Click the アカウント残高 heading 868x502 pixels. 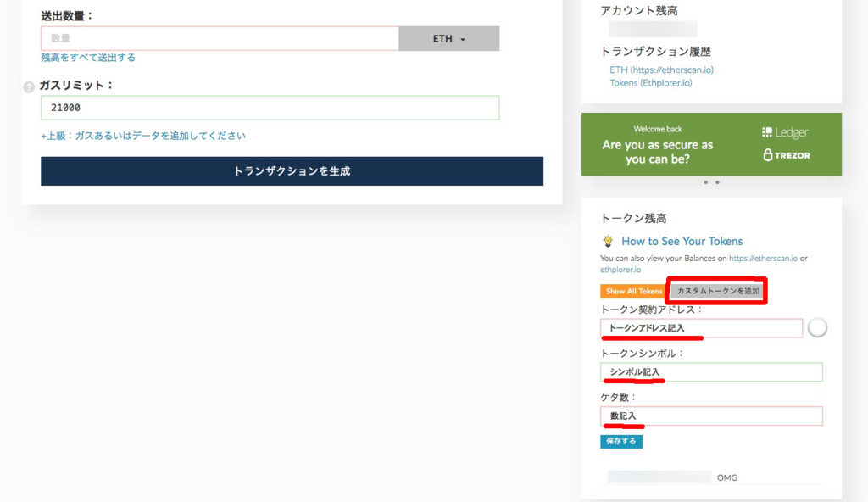point(639,10)
